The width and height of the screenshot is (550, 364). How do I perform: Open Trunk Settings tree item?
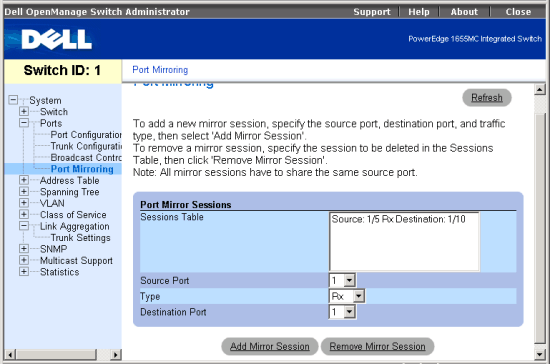click(80, 237)
